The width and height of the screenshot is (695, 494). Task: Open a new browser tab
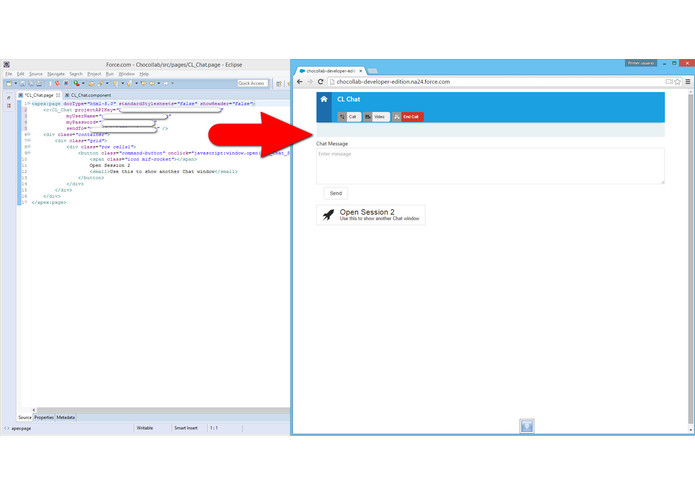click(x=372, y=71)
